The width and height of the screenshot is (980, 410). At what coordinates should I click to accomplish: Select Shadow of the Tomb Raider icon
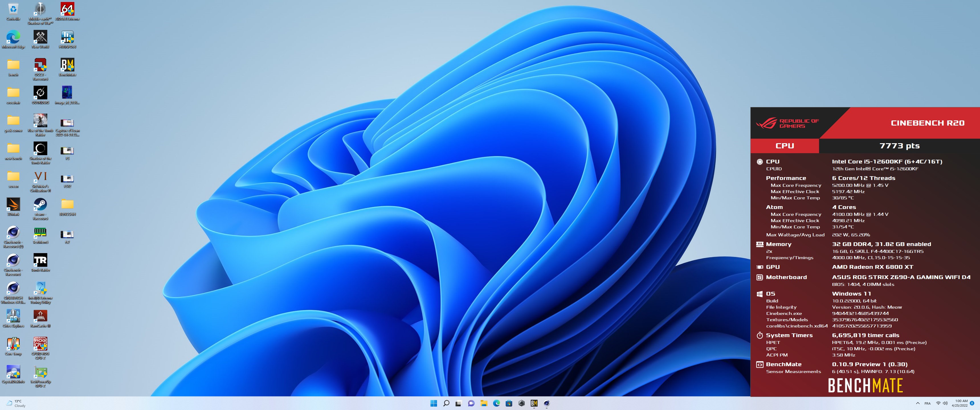pyautogui.click(x=40, y=153)
